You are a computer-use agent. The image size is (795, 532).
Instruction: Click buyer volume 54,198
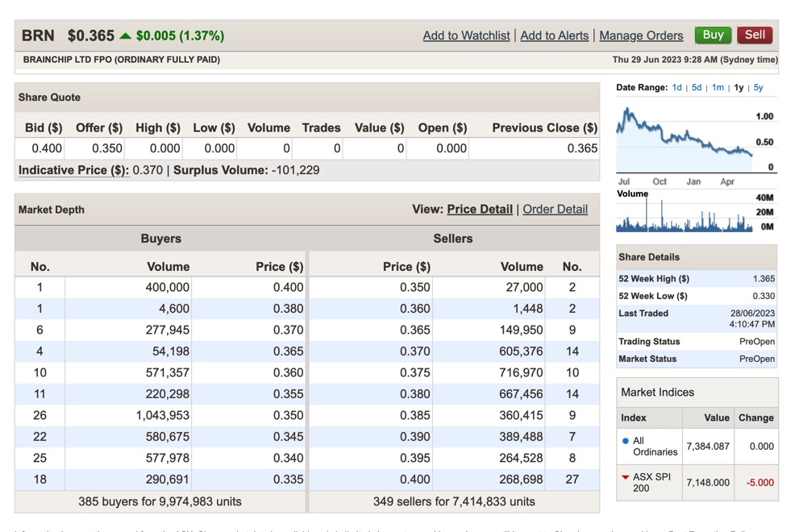click(x=171, y=351)
